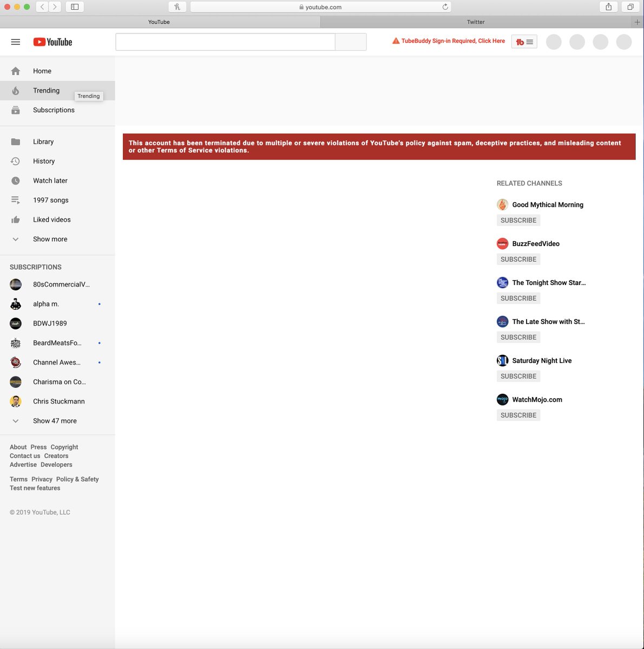
Task: Open the hamburger guide menu
Action: click(16, 42)
